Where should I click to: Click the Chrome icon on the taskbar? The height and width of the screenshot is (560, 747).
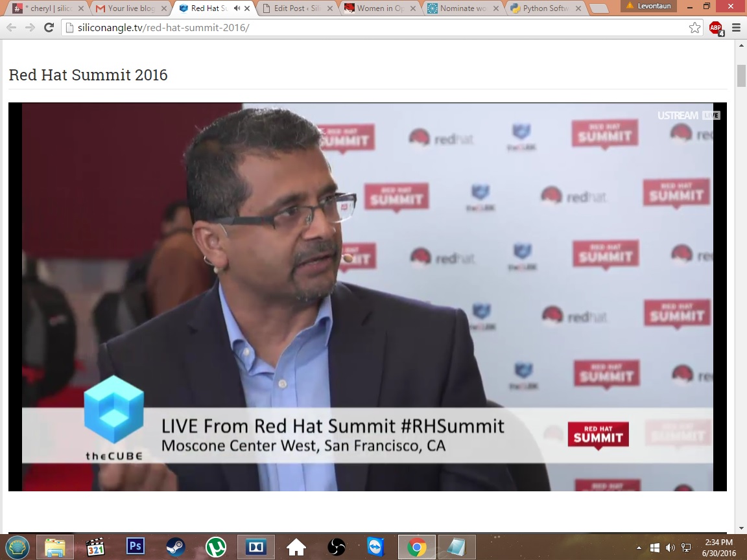pyautogui.click(x=416, y=547)
